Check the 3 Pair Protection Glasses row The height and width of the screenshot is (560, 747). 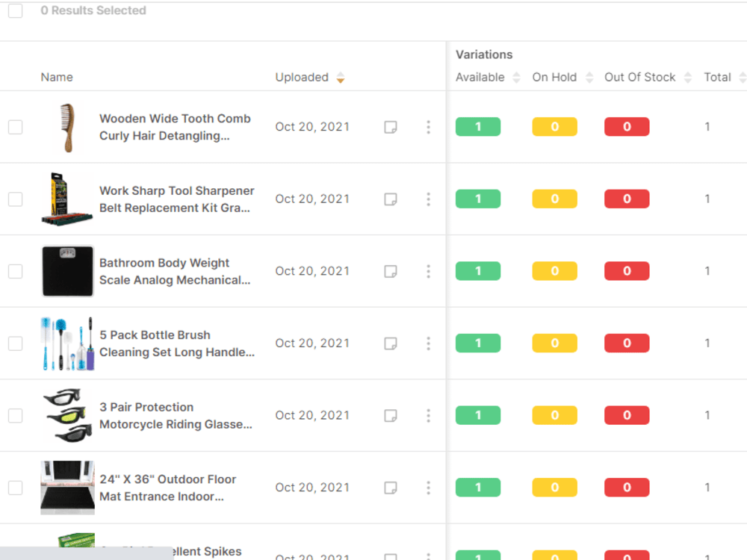[15, 416]
